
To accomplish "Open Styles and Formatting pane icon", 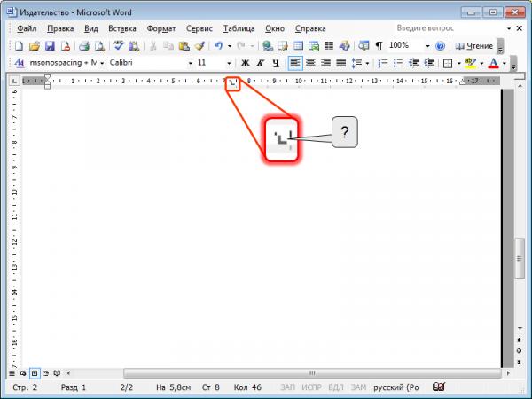I will click(20, 63).
